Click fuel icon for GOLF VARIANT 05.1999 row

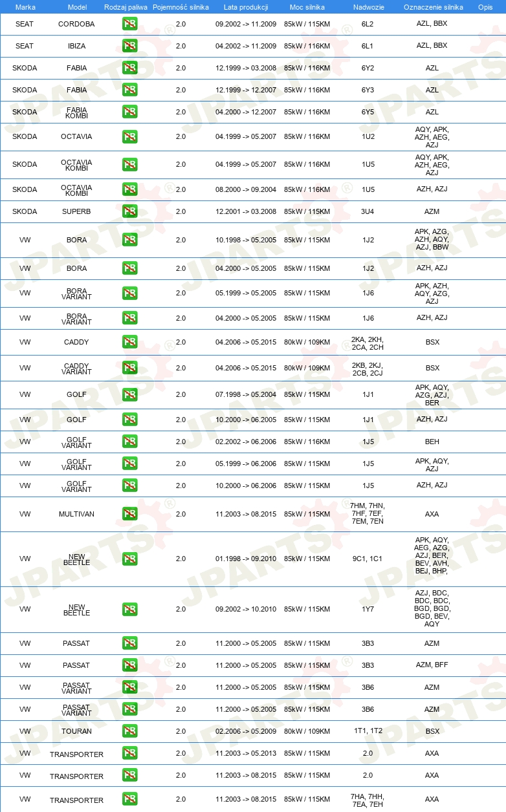point(129,464)
